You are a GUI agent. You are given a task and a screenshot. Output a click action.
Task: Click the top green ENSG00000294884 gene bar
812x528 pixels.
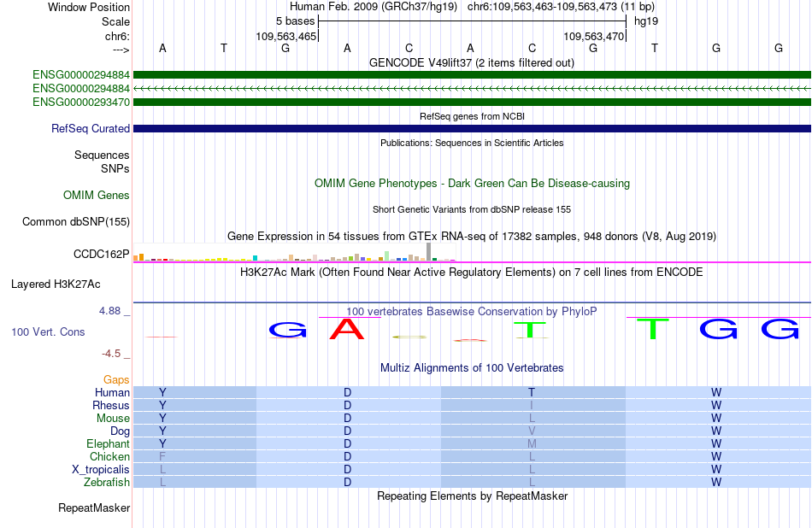(x=472, y=74)
